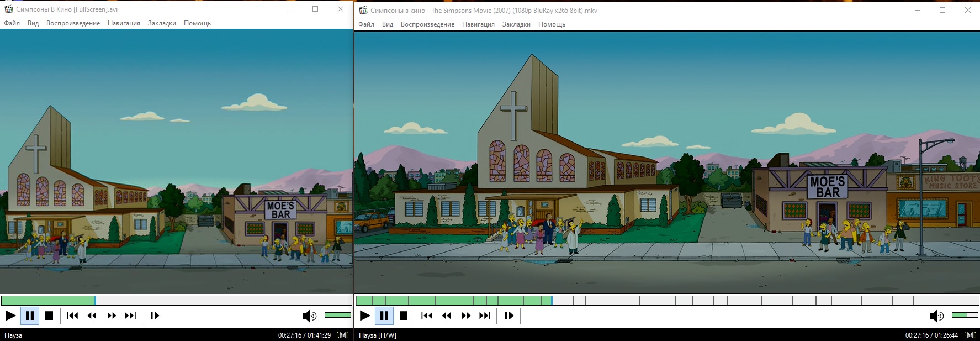Close the right BluRay mkv window
The image size is (980, 341).
[967, 10]
